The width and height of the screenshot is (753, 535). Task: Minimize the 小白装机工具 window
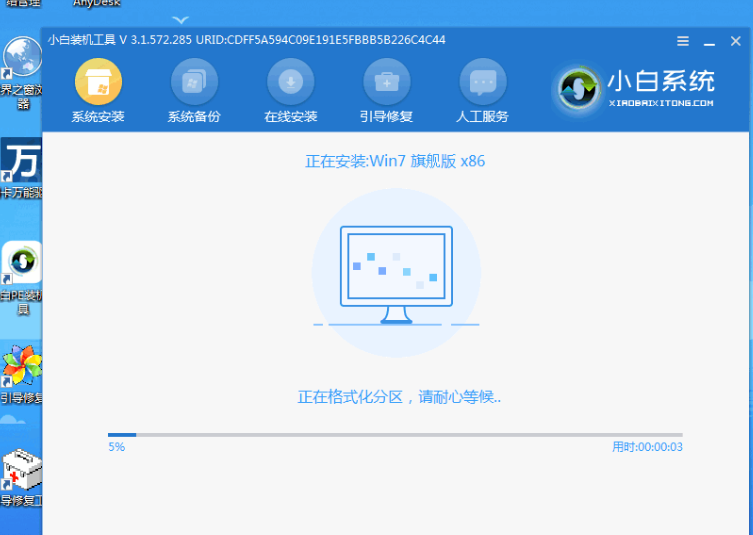709,43
